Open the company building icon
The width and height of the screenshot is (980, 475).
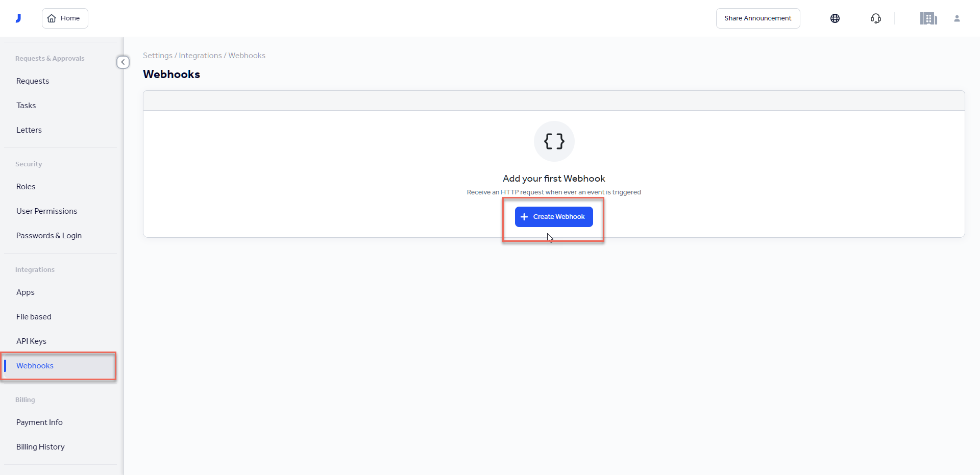tap(929, 18)
